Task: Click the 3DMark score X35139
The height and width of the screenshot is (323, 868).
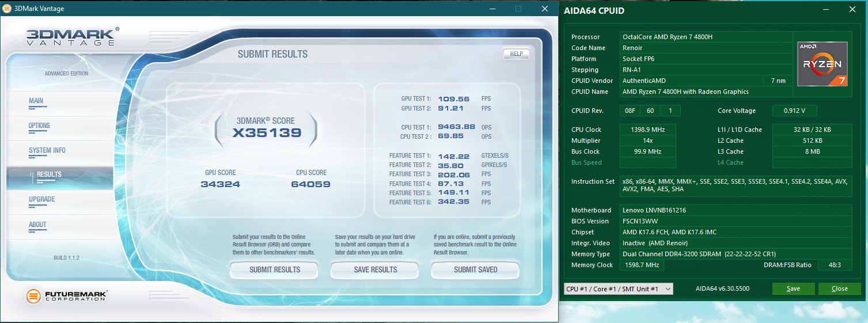Action: tap(267, 133)
